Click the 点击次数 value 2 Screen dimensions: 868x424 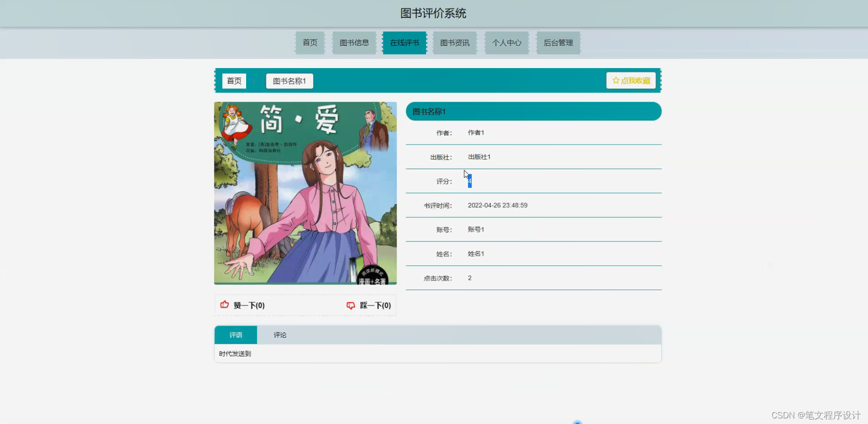(x=470, y=278)
